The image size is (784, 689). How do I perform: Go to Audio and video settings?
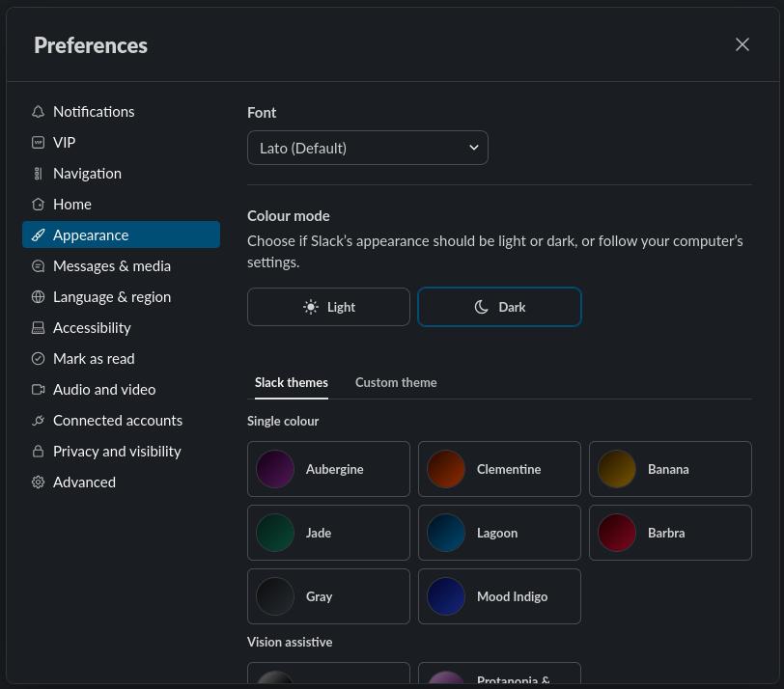121,389
